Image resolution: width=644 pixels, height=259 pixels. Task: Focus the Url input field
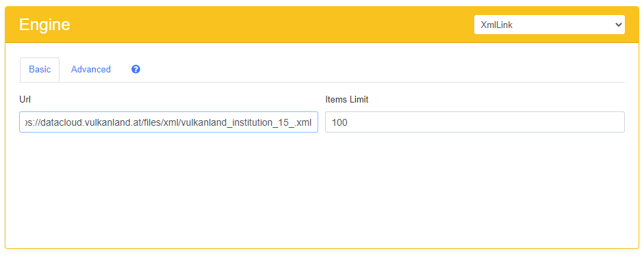[x=168, y=122]
